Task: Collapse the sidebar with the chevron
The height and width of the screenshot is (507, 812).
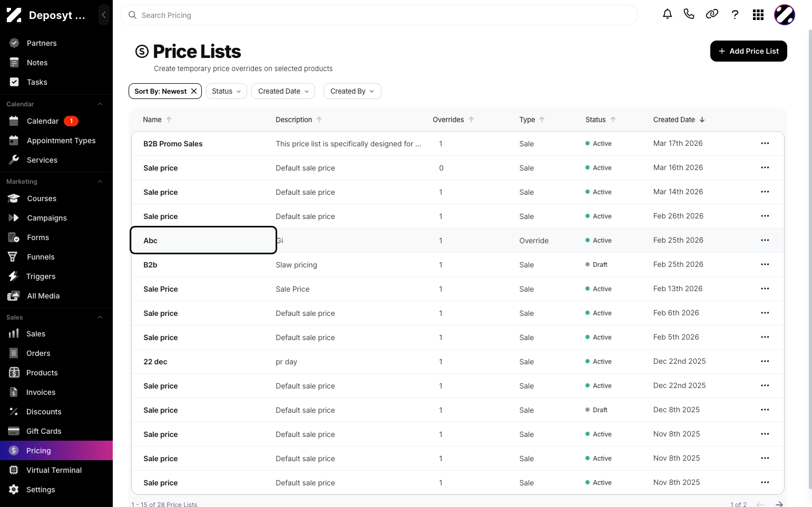Action: pos(104,15)
